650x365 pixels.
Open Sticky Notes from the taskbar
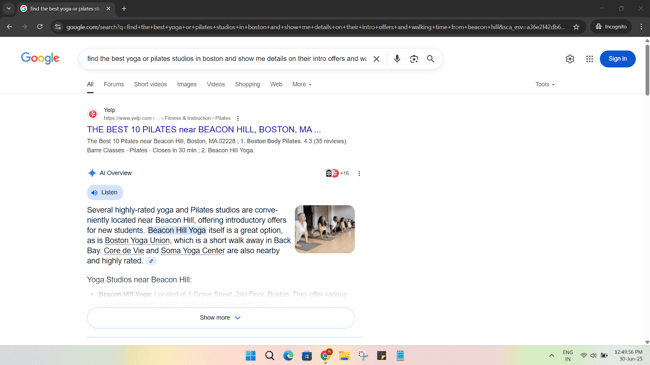pos(381,355)
